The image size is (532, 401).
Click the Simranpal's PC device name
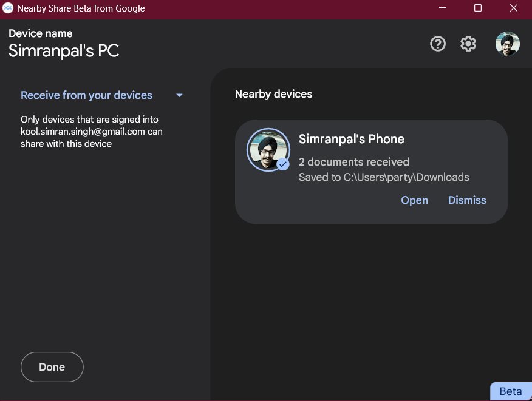64,51
